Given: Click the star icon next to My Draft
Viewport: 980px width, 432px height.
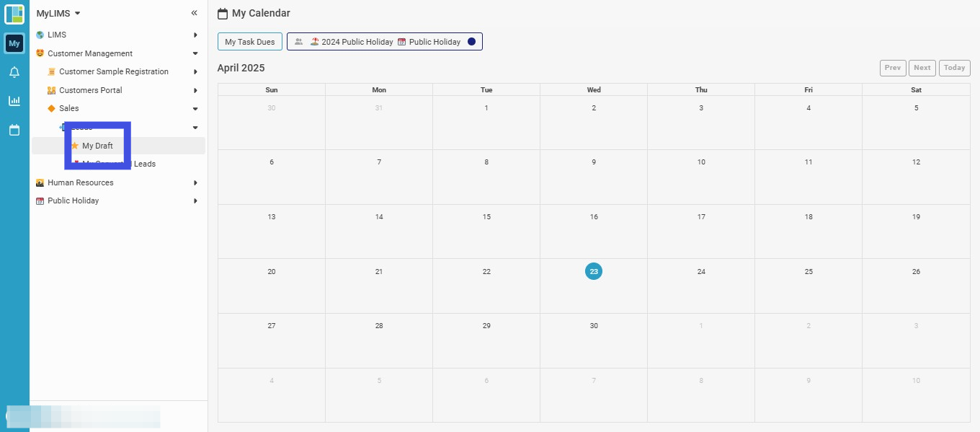Looking at the screenshot, I should [75, 146].
